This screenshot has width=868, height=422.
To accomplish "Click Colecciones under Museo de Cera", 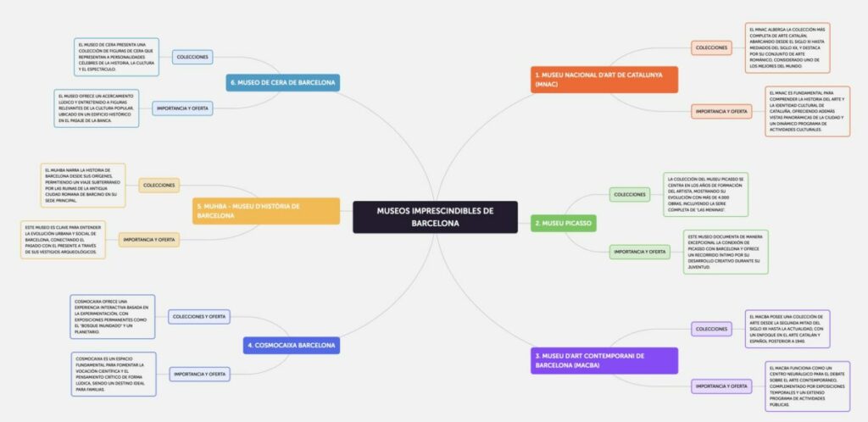I will point(192,57).
